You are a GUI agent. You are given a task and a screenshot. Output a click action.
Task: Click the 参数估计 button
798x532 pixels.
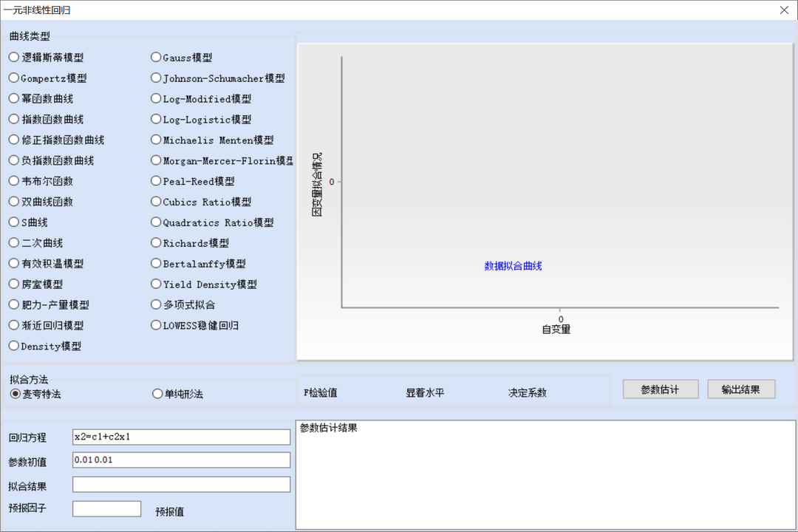click(660, 389)
